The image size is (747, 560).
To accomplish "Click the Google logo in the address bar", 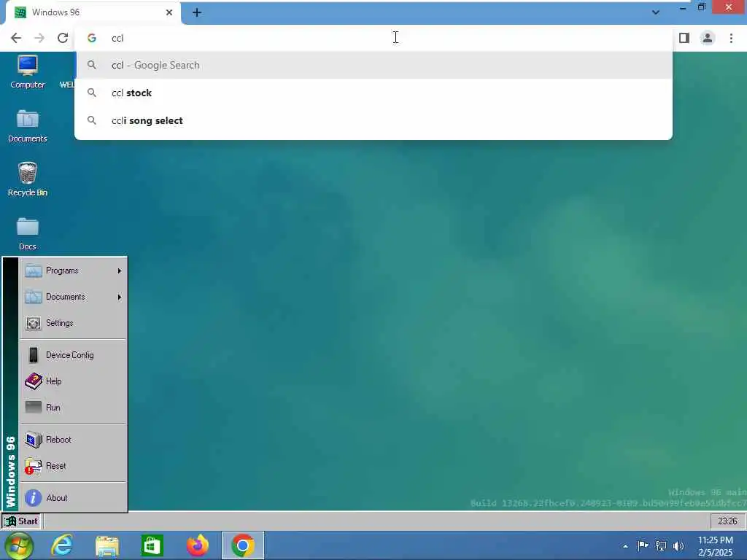I will [x=92, y=38].
